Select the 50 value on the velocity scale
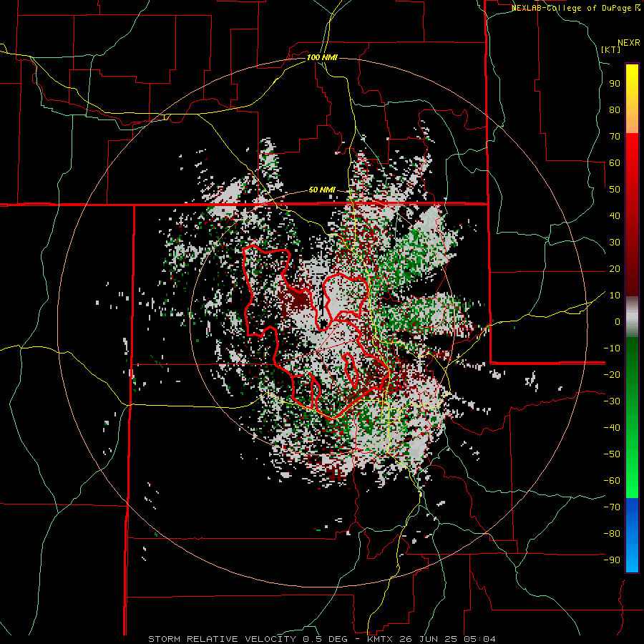Screen dimensions: 644x644 point(615,190)
